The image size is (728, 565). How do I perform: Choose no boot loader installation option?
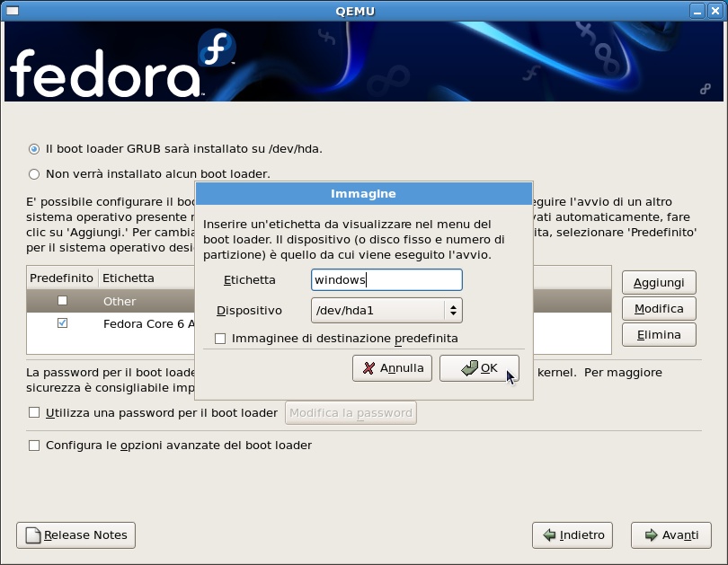point(34,174)
